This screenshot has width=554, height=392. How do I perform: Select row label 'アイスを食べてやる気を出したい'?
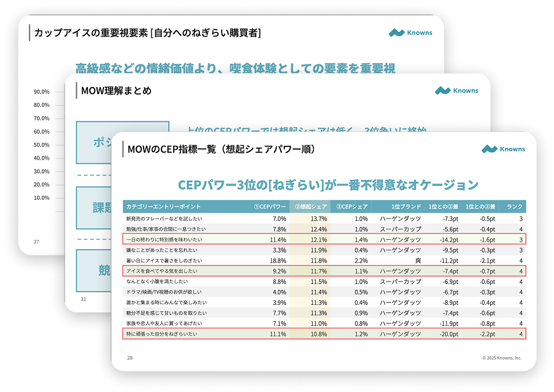click(162, 271)
